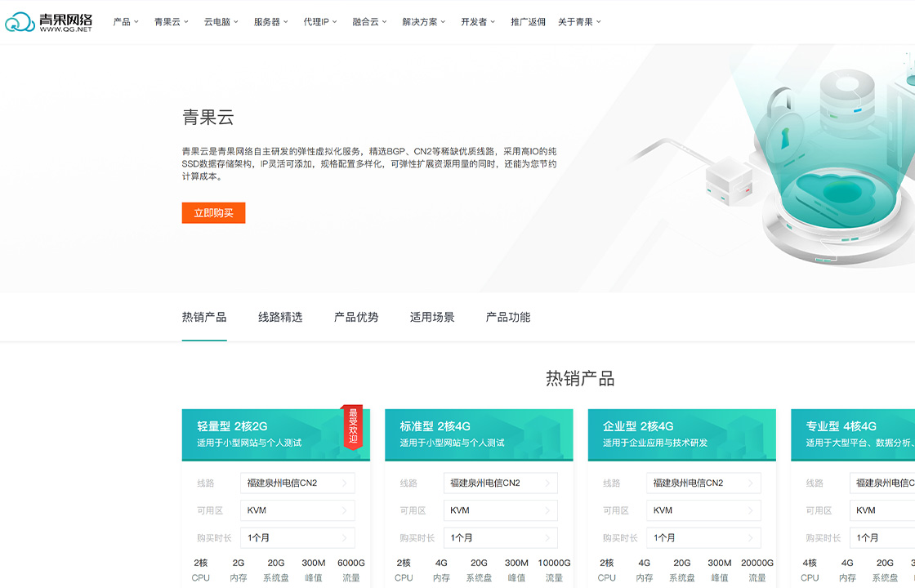Open 可用区 dropdown in 企业型 2核4G card
The width and height of the screenshot is (915, 588).
[703, 510]
